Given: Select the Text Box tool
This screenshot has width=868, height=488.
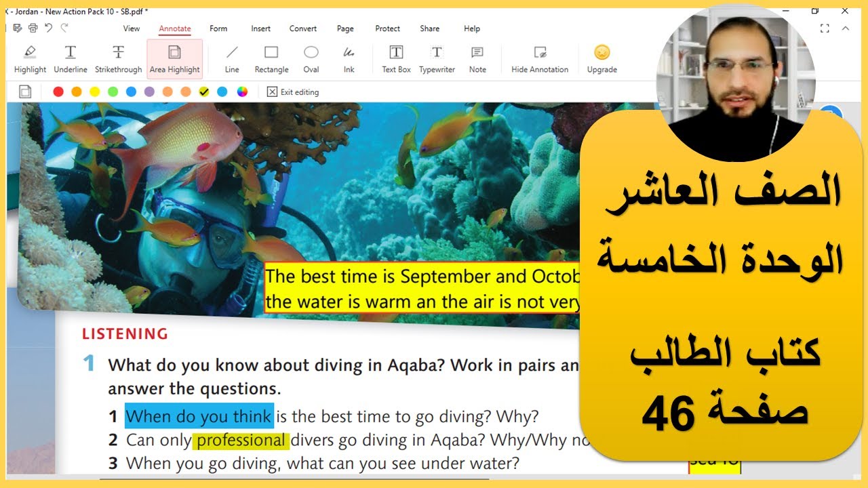Looking at the screenshot, I should [x=396, y=59].
